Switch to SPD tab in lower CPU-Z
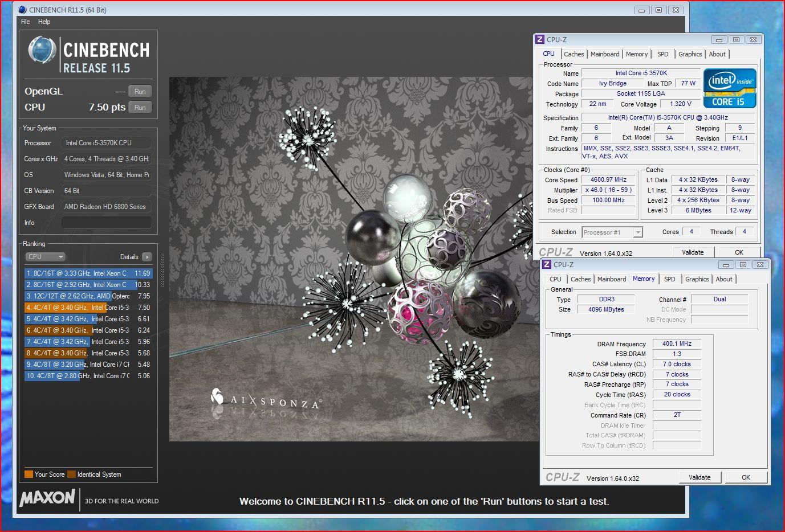The width and height of the screenshot is (785, 532). coord(669,279)
